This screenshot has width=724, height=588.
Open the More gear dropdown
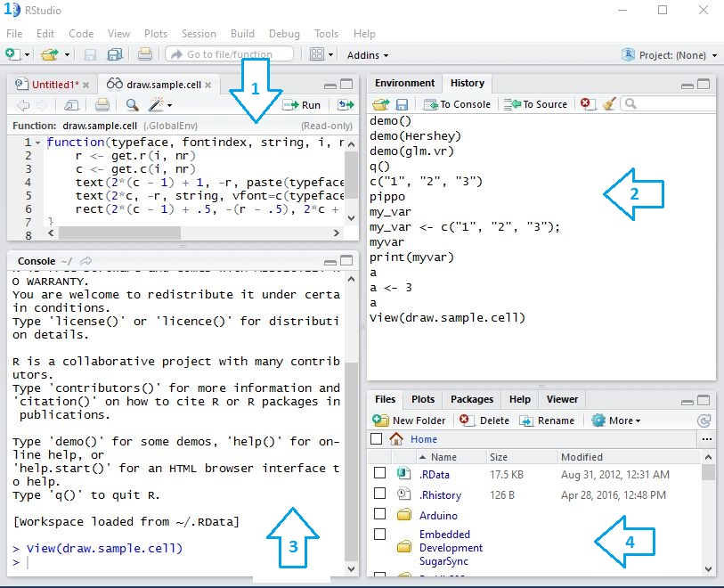click(x=616, y=421)
